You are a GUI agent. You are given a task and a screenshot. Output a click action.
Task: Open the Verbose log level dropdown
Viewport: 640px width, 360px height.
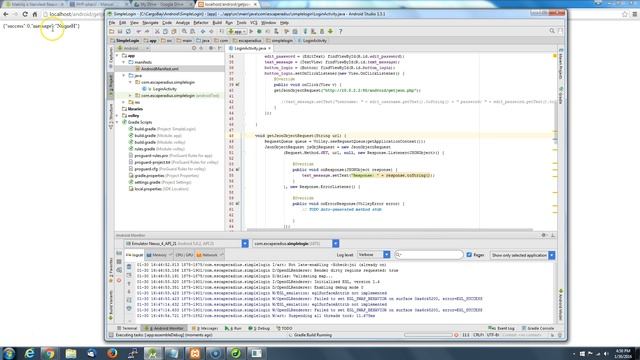(x=373, y=255)
